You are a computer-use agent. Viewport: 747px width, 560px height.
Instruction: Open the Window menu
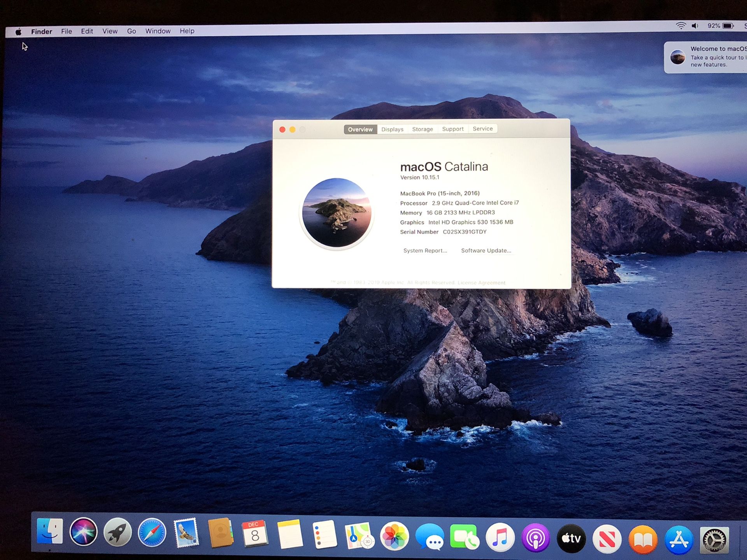158,31
